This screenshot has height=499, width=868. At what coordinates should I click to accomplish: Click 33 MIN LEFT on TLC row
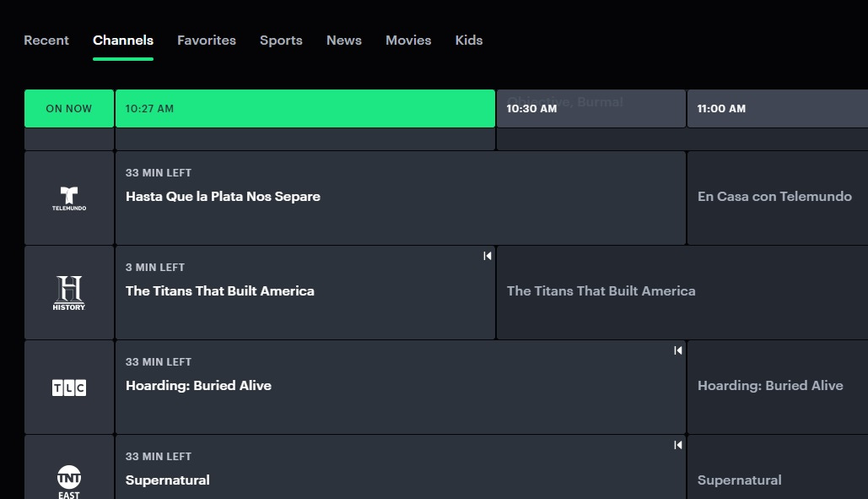pyautogui.click(x=159, y=362)
